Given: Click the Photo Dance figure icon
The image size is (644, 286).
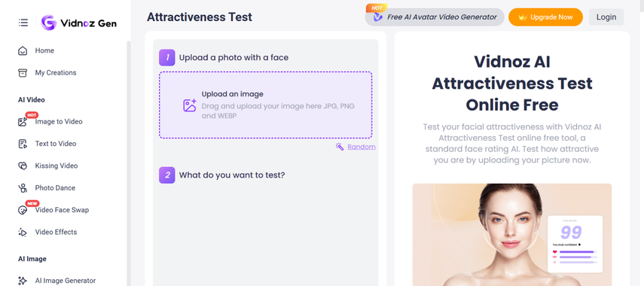Looking at the screenshot, I should coord(23,188).
